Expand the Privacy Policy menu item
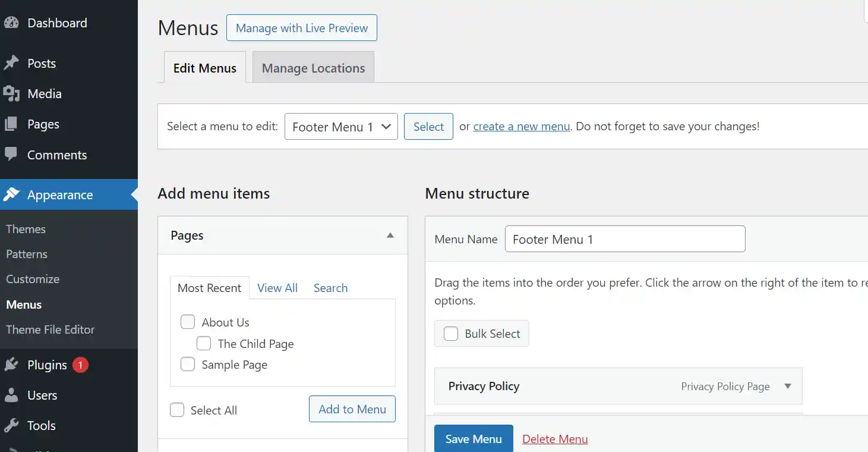Screen dimensions: 868x452 click(788, 387)
